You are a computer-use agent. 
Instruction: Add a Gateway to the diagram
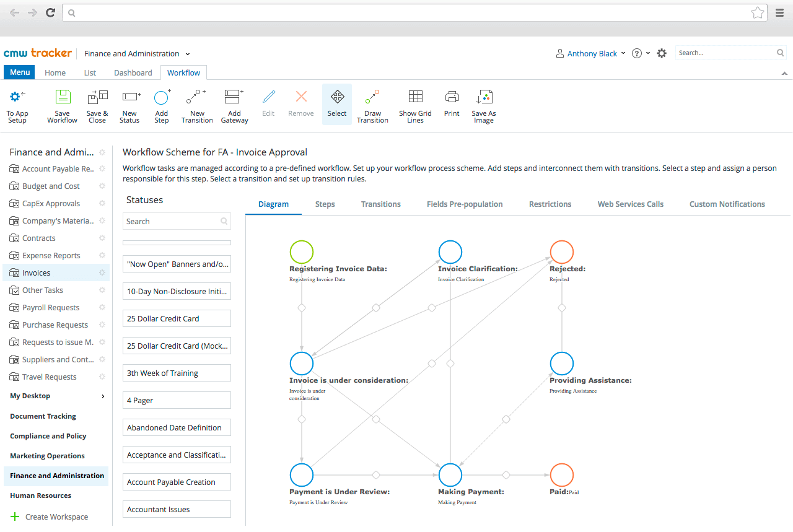coord(234,105)
